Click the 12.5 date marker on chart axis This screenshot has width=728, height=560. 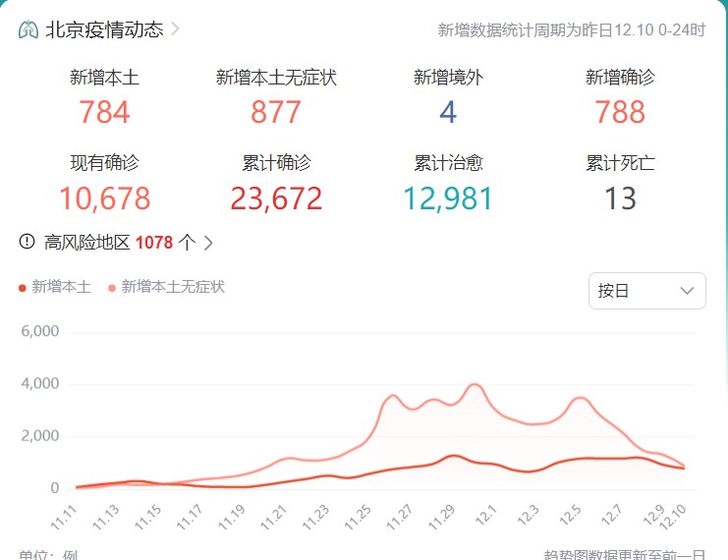[x=569, y=514]
